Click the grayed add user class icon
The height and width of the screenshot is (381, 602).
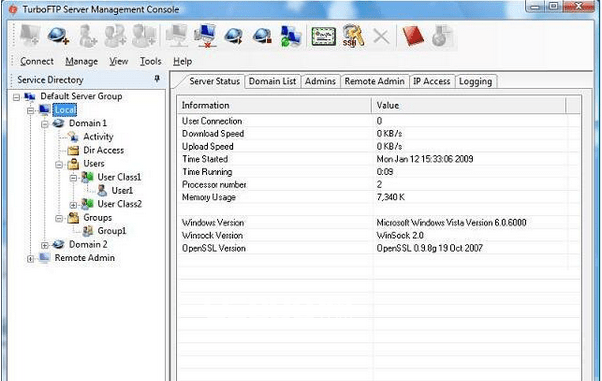[x=115, y=36]
